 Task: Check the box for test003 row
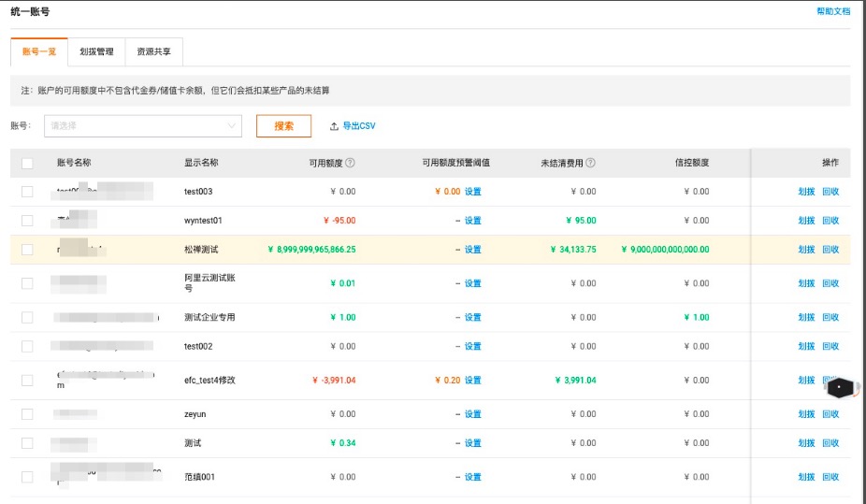[27, 192]
